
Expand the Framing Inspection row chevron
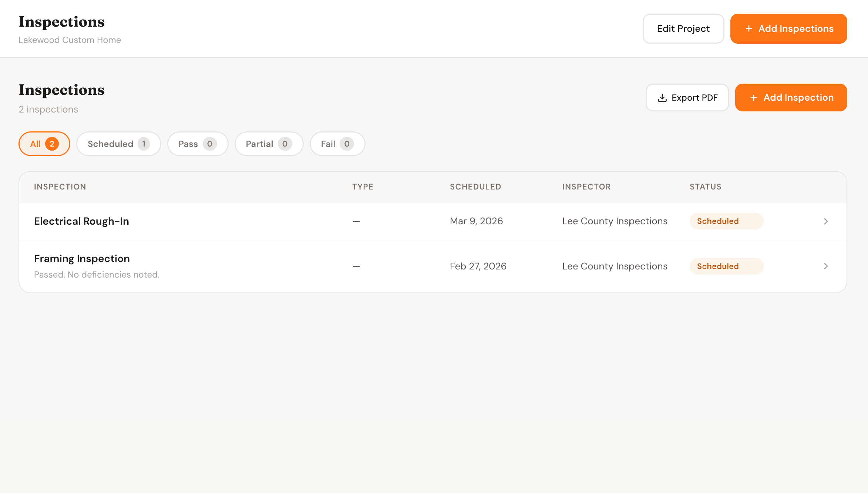tap(826, 266)
